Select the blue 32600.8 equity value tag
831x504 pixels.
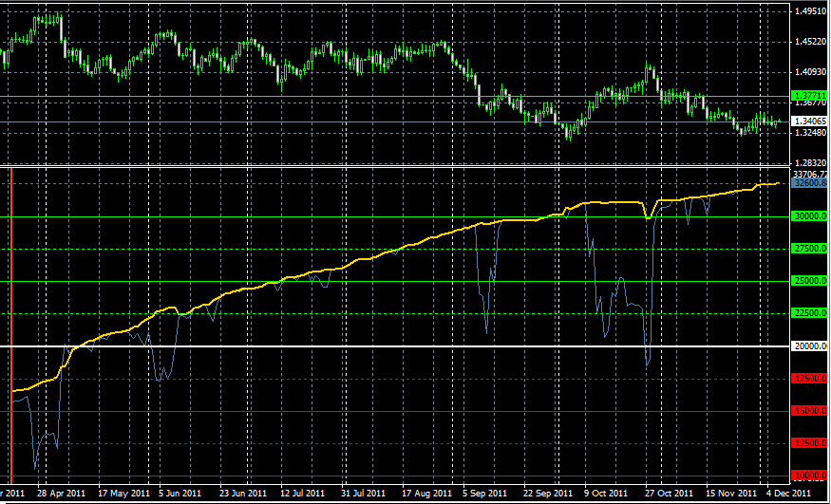808,182
